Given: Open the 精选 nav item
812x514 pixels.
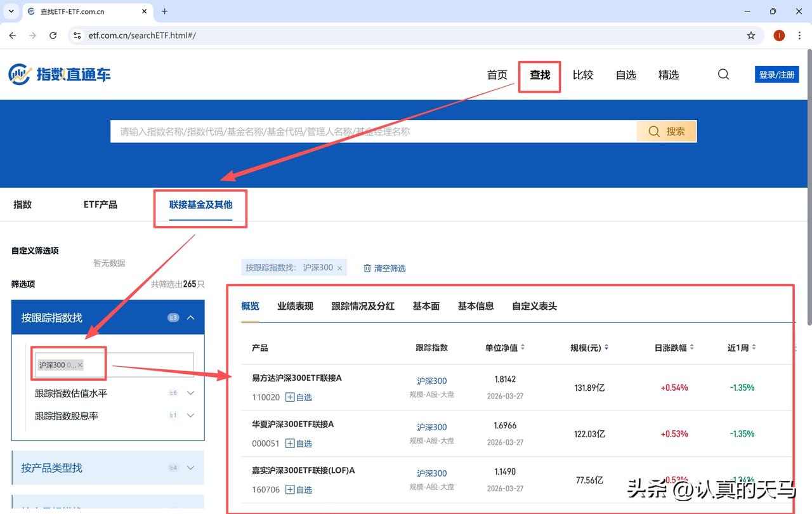Looking at the screenshot, I should coord(669,75).
